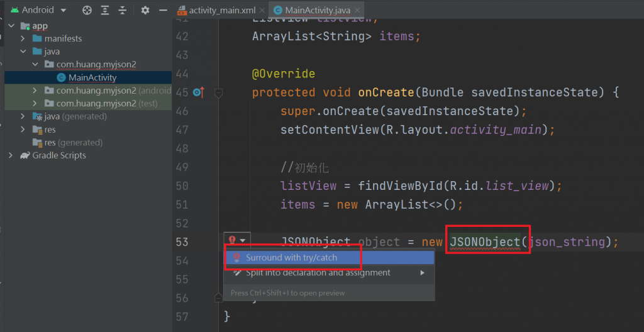
Task: Close the MainActivity.java tab
Action: pos(357,11)
